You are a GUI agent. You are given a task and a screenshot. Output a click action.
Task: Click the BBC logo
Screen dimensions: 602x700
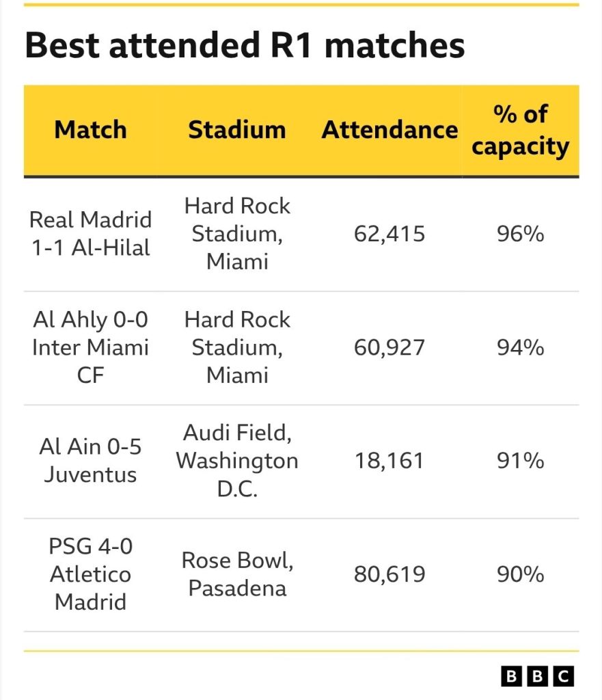tap(537, 677)
